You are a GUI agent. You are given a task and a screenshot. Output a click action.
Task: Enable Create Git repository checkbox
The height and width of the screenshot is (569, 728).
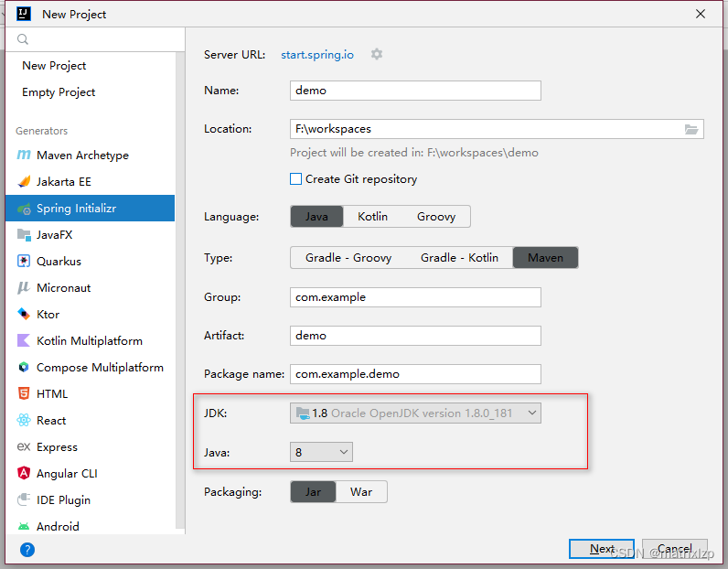pos(295,178)
